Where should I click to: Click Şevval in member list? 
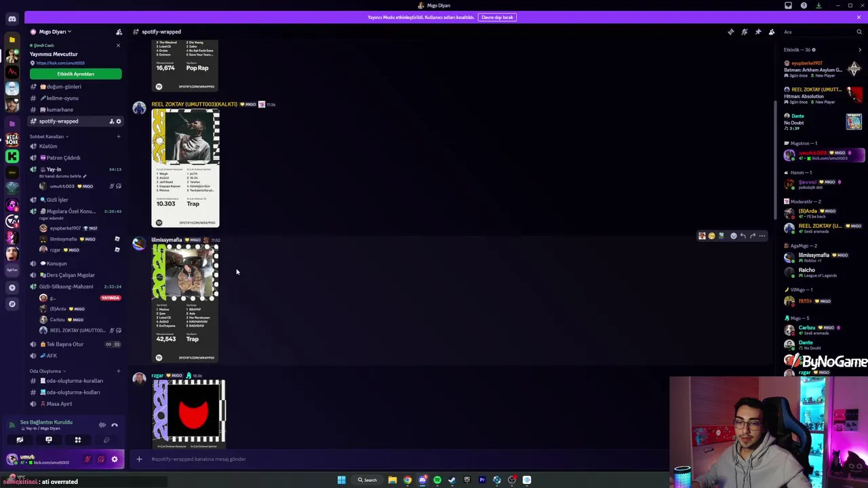[x=823, y=184]
